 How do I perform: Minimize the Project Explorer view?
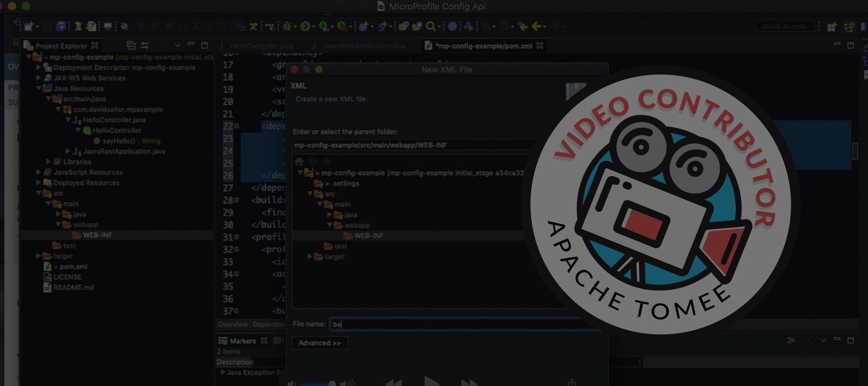click(x=191, y=44)
